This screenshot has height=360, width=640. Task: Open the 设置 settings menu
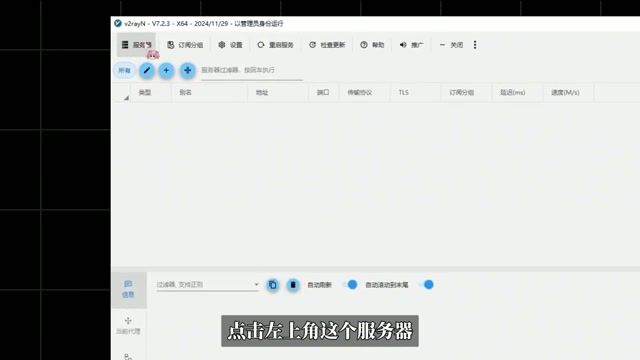click(x=230, y=45)
